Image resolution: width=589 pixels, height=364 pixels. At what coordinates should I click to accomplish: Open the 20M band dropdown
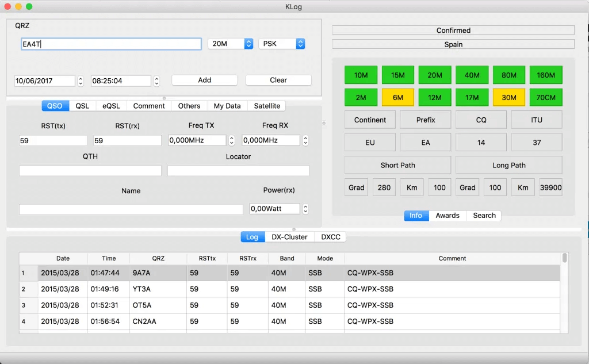click(230, 44)
